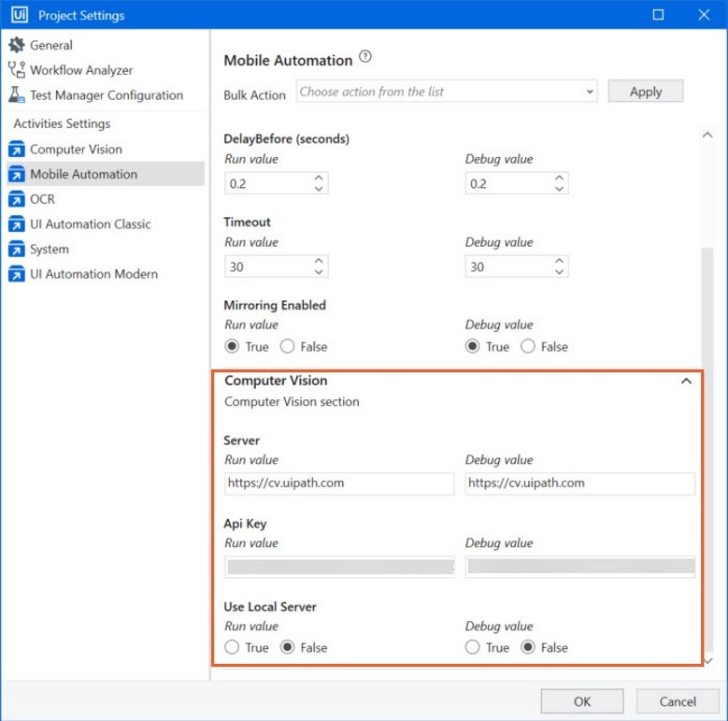This screenshot has width=728, height=721.
Task: Close the Project Settings window
Action: (704, 14)
